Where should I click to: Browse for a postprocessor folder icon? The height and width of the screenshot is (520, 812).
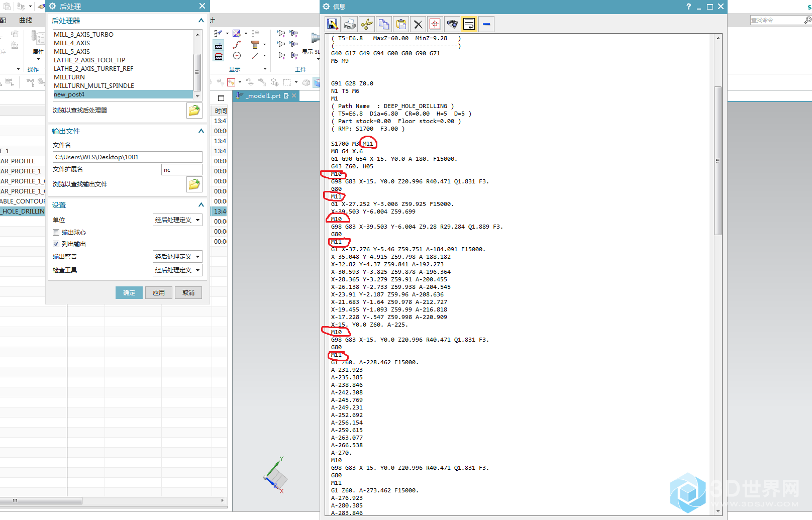point(194,111)
